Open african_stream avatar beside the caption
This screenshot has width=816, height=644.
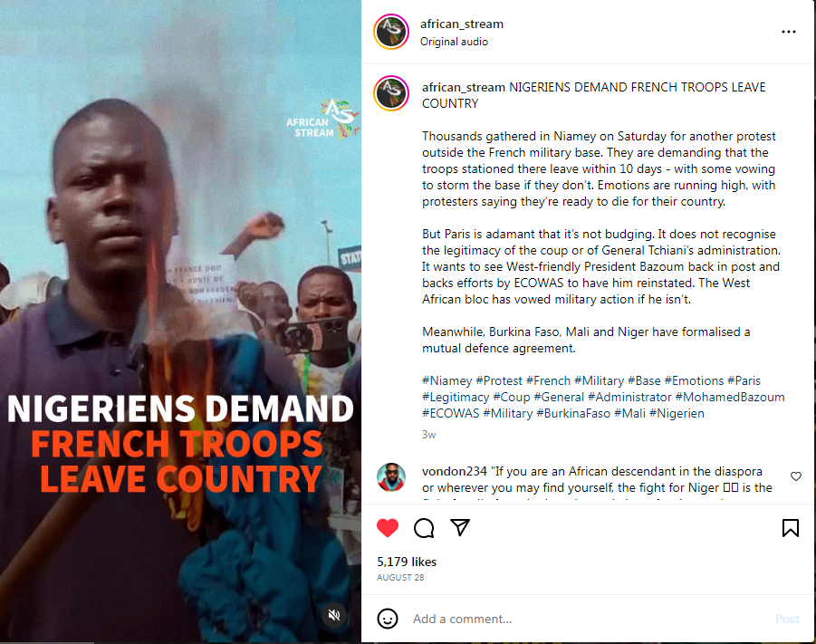coord(391,93)
